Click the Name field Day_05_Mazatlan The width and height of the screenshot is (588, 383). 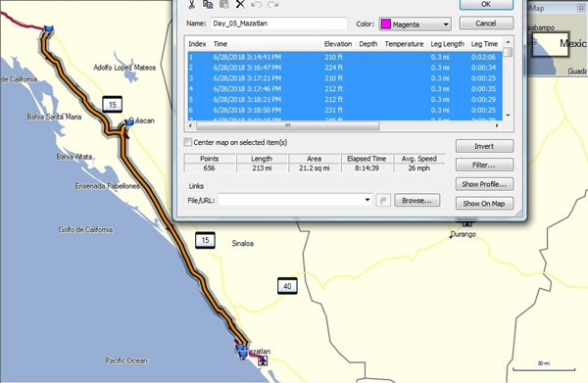pyautogui.click(x=278, y=24)
